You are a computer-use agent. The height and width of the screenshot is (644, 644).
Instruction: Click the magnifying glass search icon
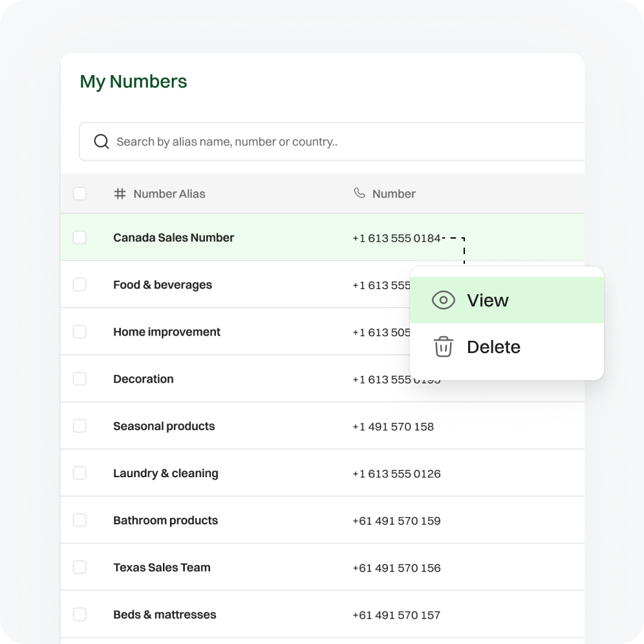point(102,142)
